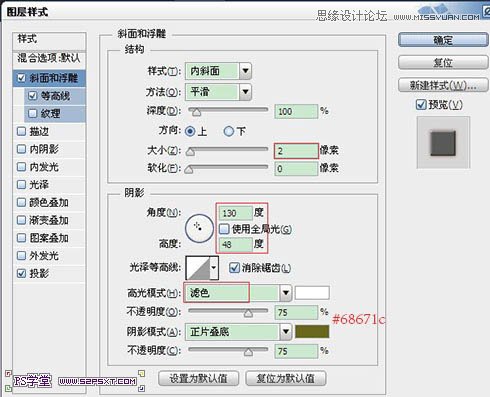This screenshot has height=397, width=490.
Task: Click the 确定 button
Action: [443, 40]
